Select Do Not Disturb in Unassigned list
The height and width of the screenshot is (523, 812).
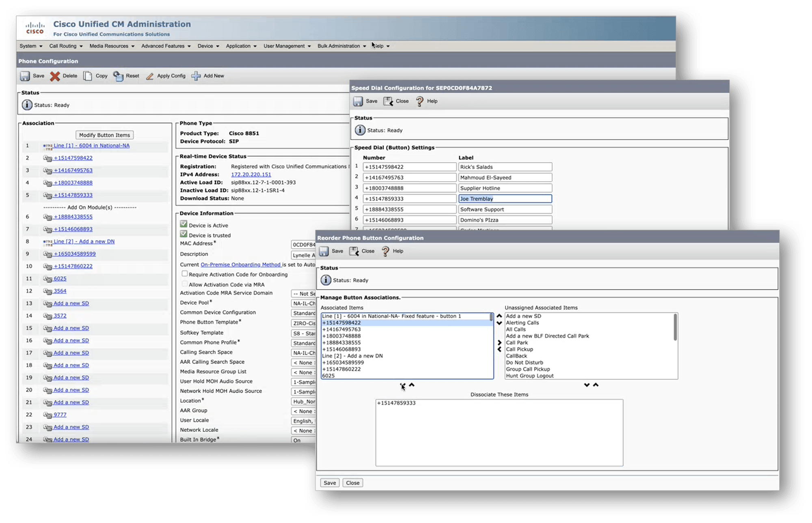589,362
